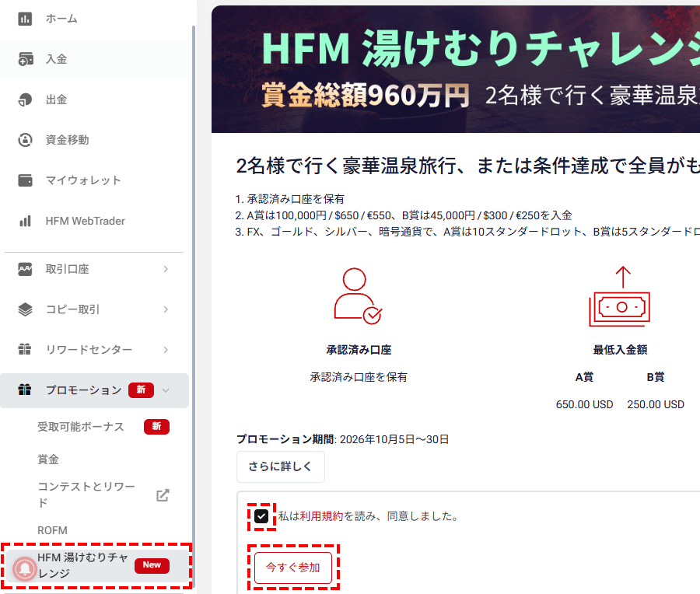This screenshot has width=700, height=594.
Task: Uncheck the terms agreement checkbox
Action: click(261, 516)
